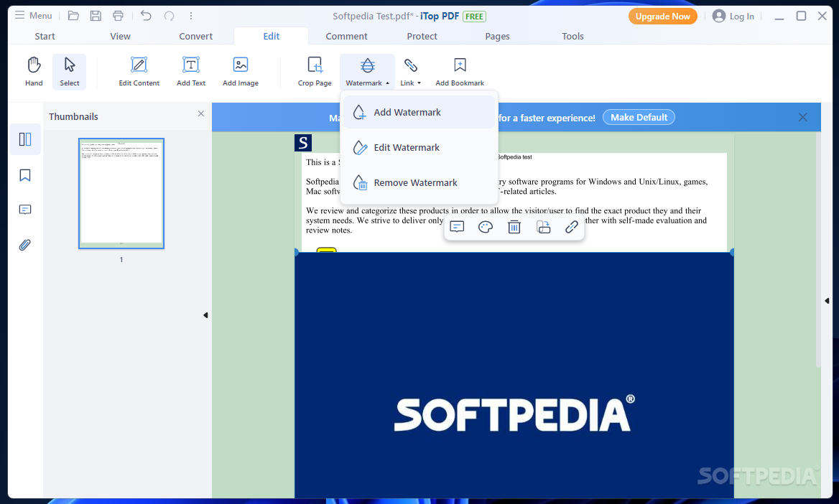This screenshot has width=839, height=504.
Task: Open the hamburger Menu
Action: click(x=33, y=16)
